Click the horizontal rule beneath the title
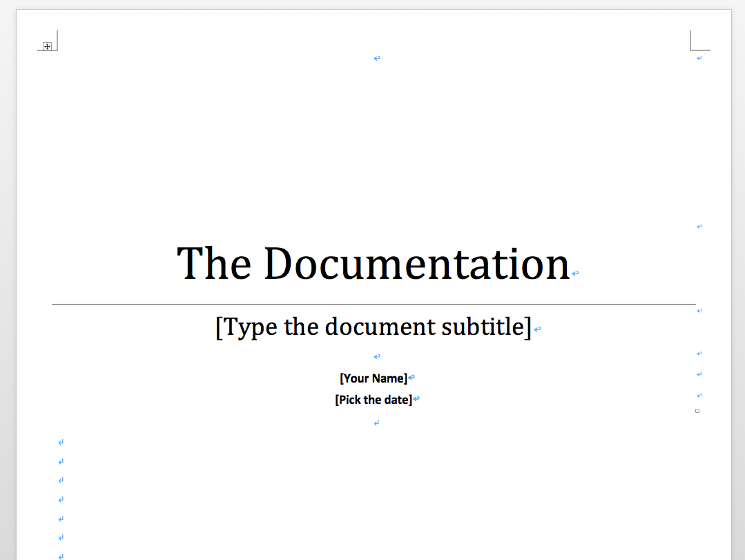Screen dimensions: 745x560 pos(374,304)
